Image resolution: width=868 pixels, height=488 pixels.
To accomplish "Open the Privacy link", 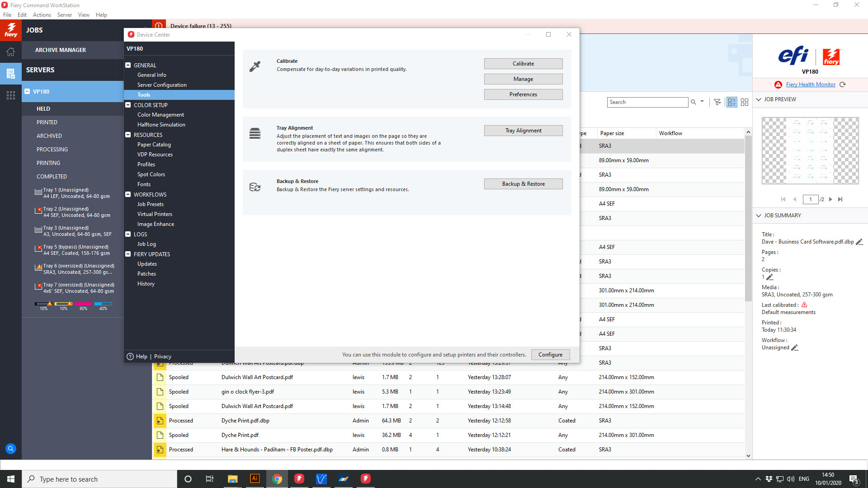I will coord(162,357).
